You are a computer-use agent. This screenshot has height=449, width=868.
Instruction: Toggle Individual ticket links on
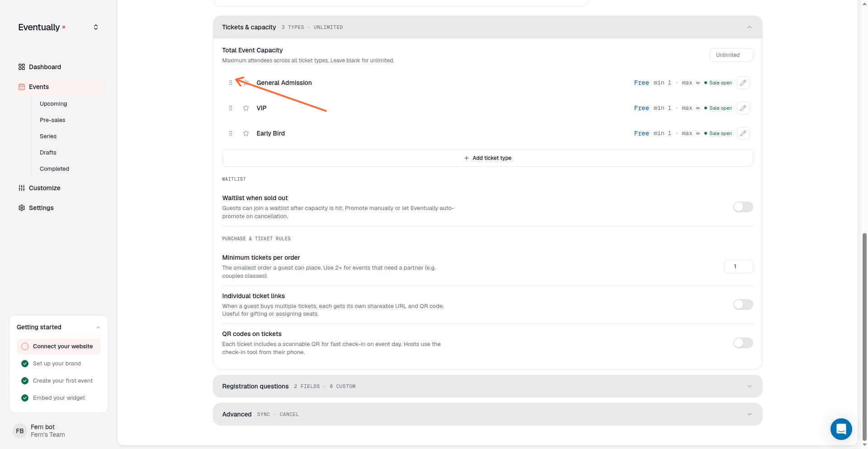coord(743,304)
